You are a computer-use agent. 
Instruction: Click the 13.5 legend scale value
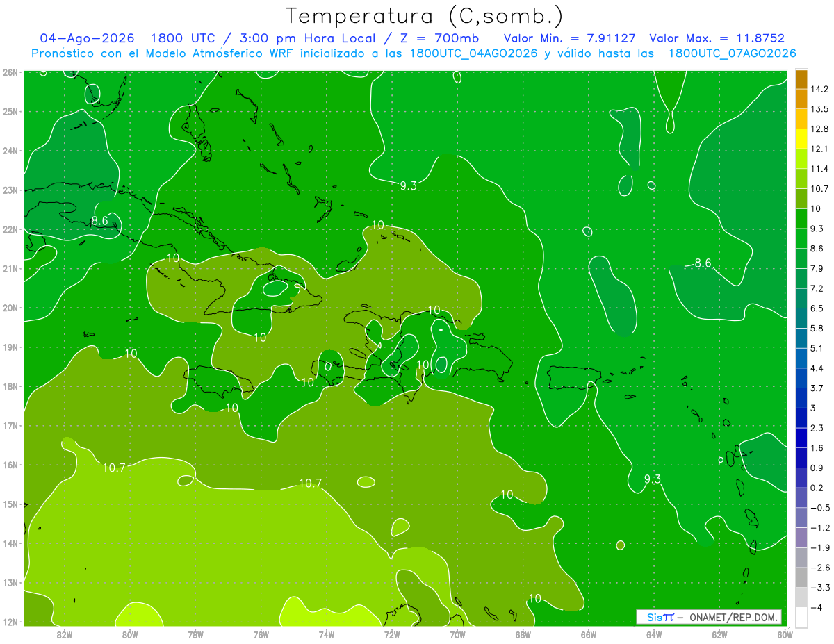(819, 109)
